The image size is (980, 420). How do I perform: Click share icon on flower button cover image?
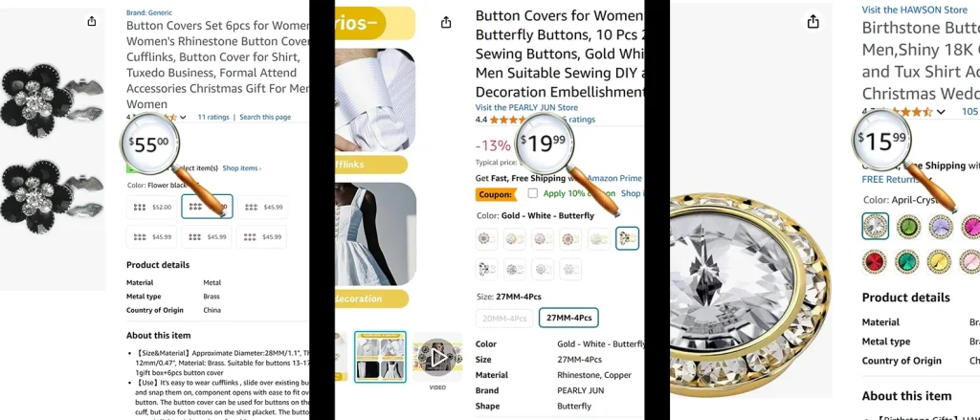[x=92, y=21]
